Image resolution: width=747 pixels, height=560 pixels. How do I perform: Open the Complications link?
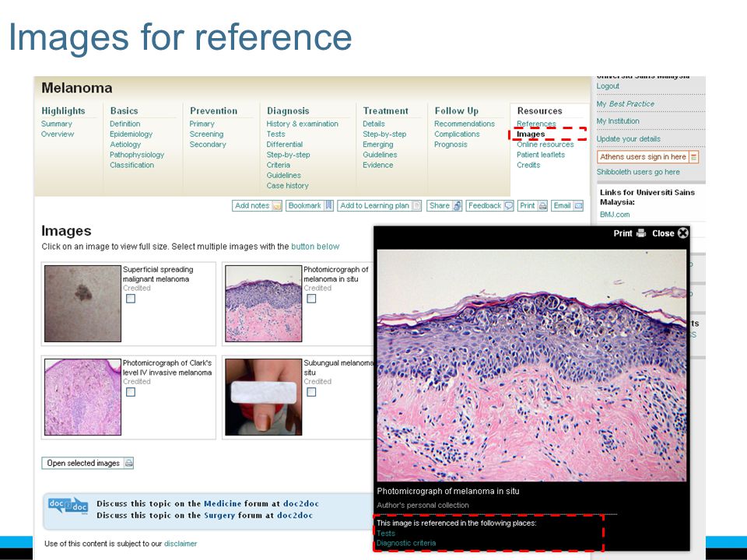pos(457,135)
